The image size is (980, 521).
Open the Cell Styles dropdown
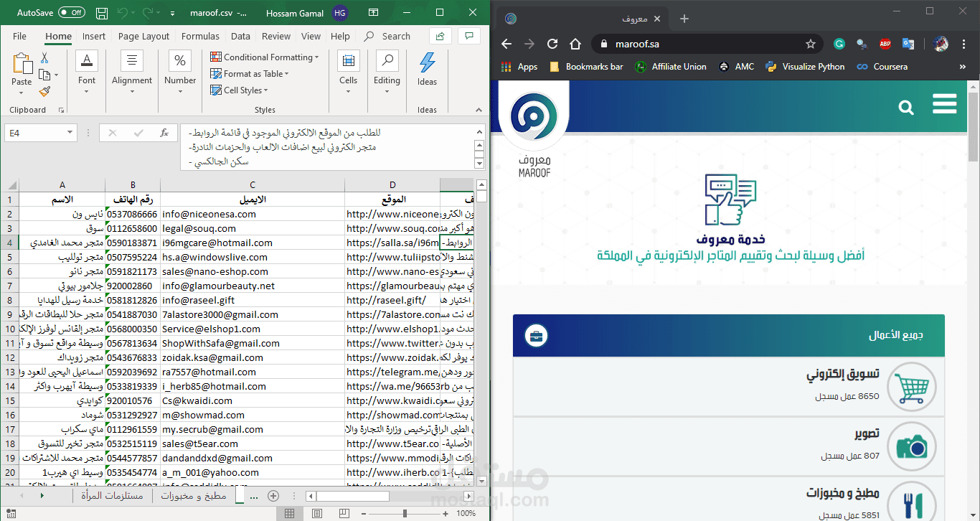coord(239,90)
